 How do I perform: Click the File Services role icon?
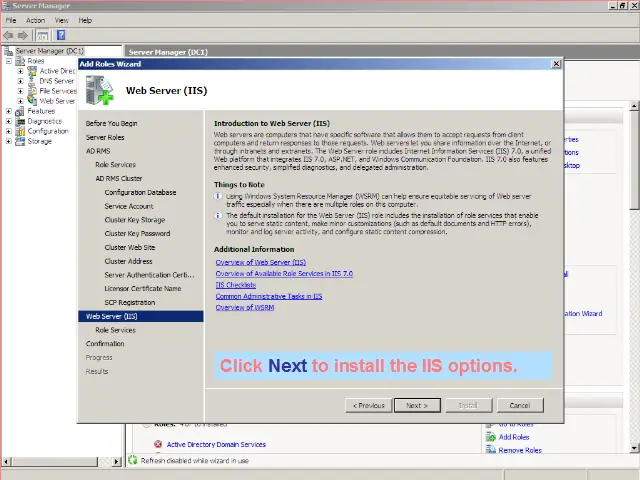click(x=32, y=91)
